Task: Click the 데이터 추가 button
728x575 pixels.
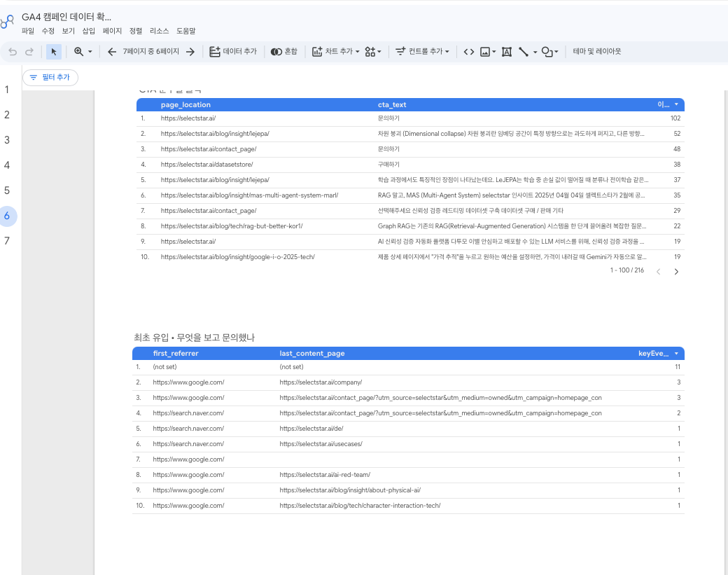Action: point(232,52)
